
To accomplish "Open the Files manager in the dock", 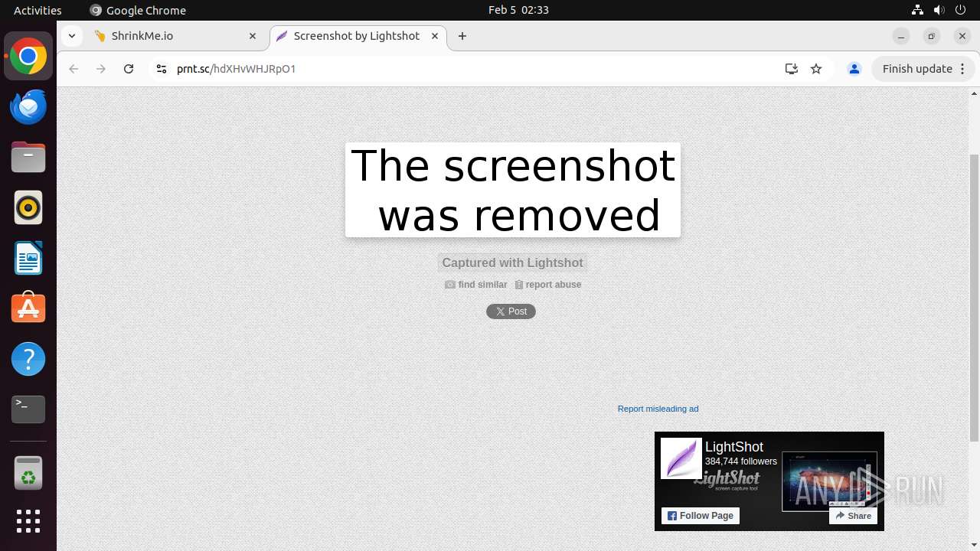I will pyautogui.click(x=28, y=157).
